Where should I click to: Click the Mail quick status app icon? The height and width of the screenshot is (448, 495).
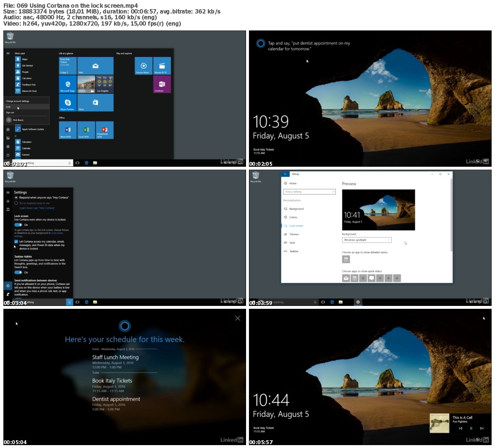346,278
